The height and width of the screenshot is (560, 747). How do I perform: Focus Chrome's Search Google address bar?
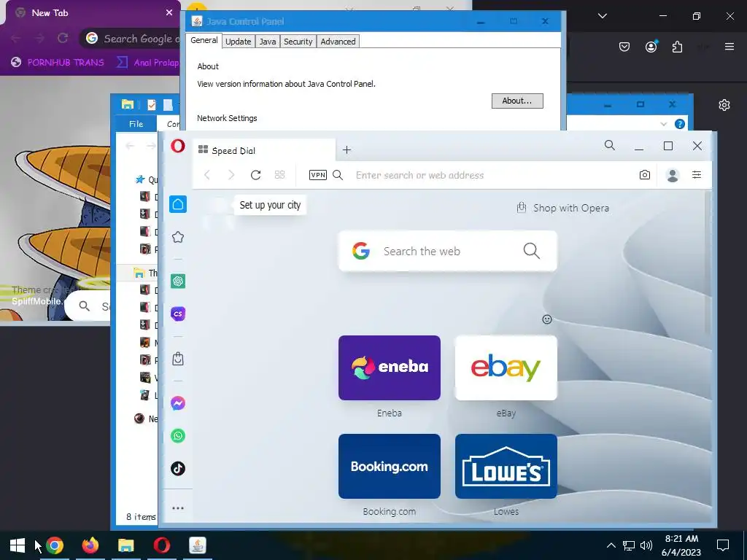coord(131,39)
